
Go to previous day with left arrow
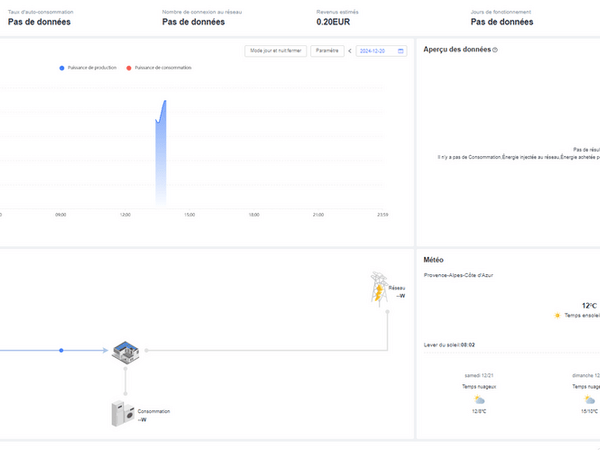coord(349,51)
